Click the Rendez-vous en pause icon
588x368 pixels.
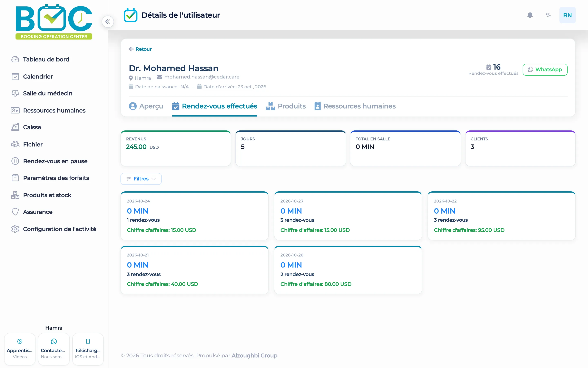tap(15, 161)
